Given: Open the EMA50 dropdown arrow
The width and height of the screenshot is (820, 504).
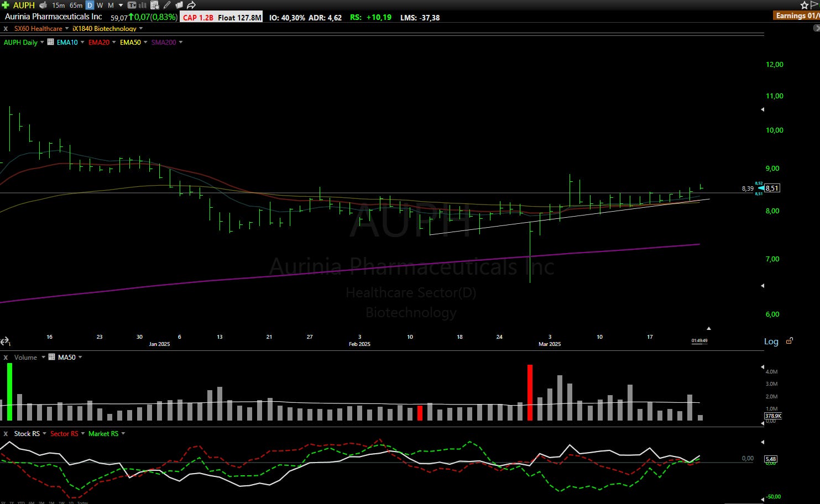Looking at the screenshot, I should pos(145,42).
